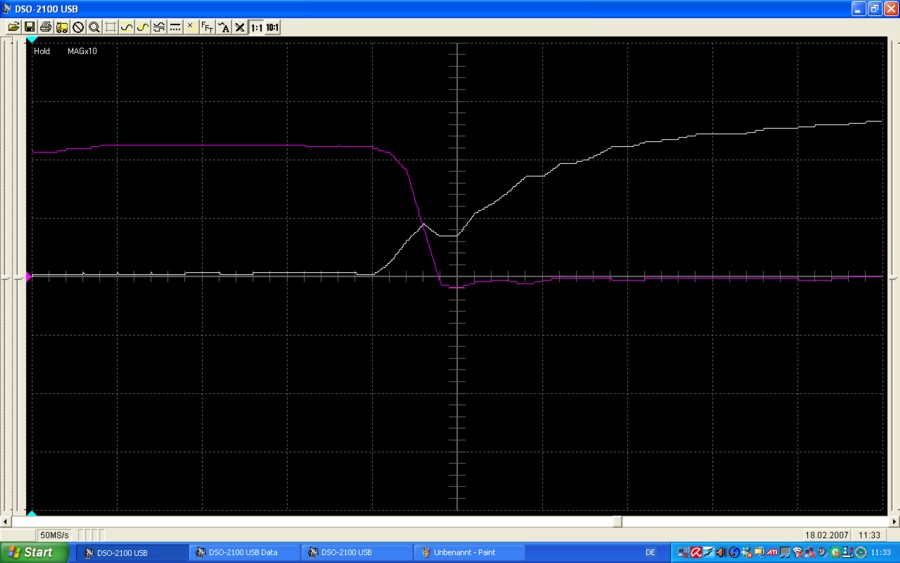Click the horizontal scrollbar left arrow
Image resolution: width=900 pixels, height=563 pixels.
[x=5, y=522]
